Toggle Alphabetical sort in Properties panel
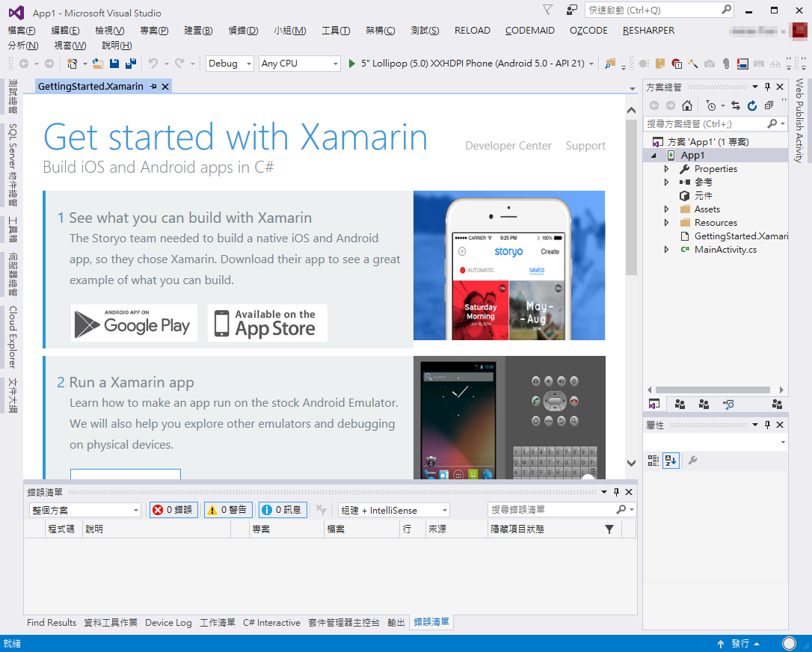 tap(671, 461)
